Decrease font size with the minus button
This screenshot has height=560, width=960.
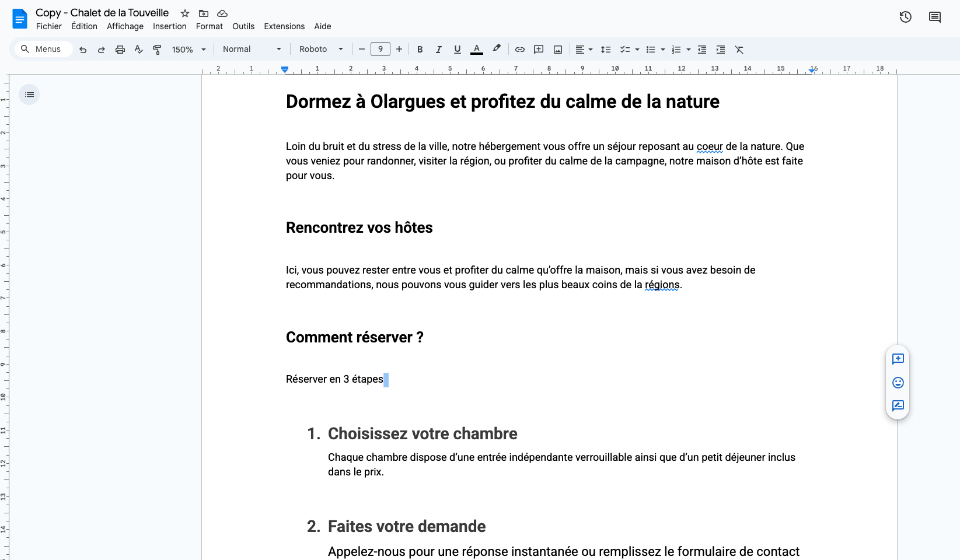pos(362,50)
